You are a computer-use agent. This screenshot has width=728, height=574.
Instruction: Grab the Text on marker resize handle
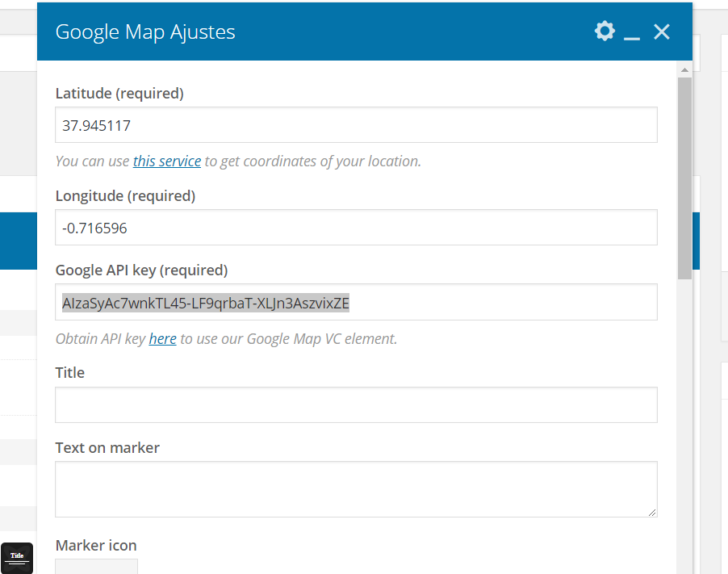(x=651, y=511)
